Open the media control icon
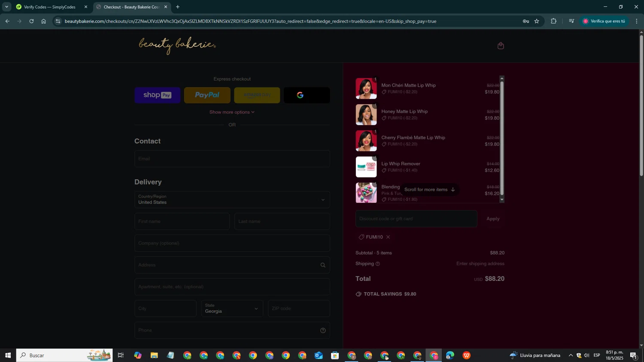The width and height of the screenshot is (644, 362). (571, 21)
